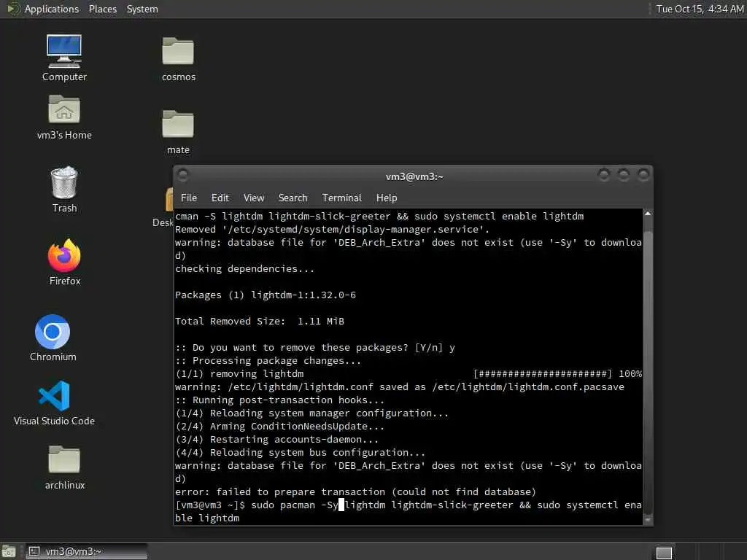Click the Applications menu logo icon

coord(13,9)
